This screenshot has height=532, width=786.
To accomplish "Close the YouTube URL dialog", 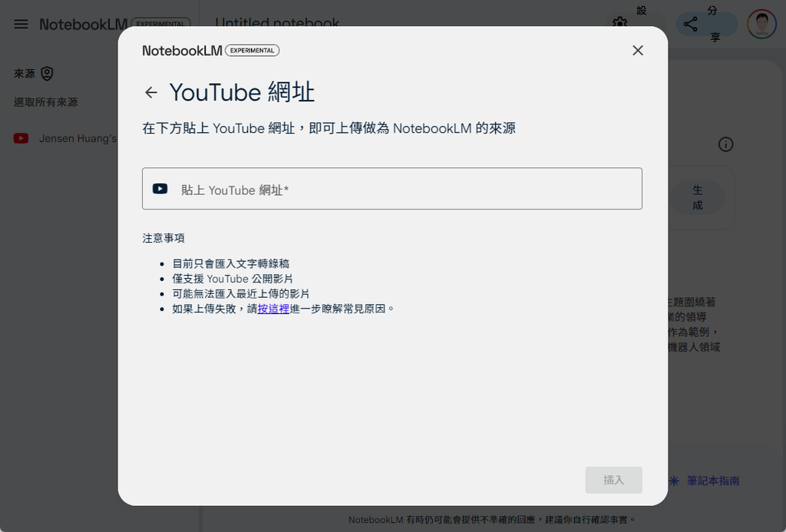I will (x=638, y=50).
